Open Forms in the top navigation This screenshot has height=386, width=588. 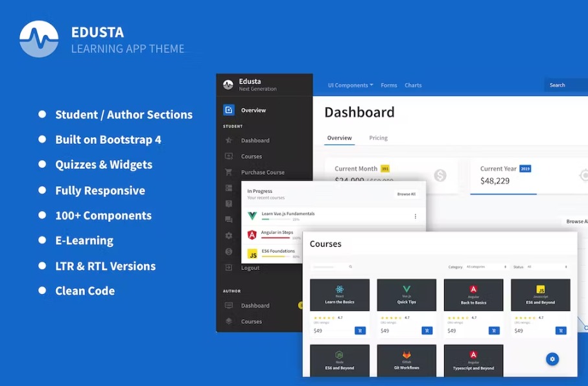point(389,85)
